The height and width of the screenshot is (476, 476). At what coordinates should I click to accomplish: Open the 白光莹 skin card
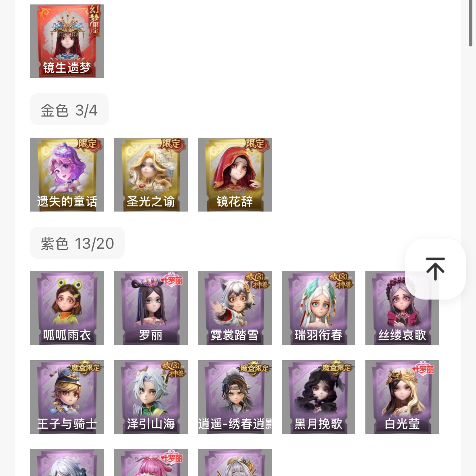click(x=402, y=397)
